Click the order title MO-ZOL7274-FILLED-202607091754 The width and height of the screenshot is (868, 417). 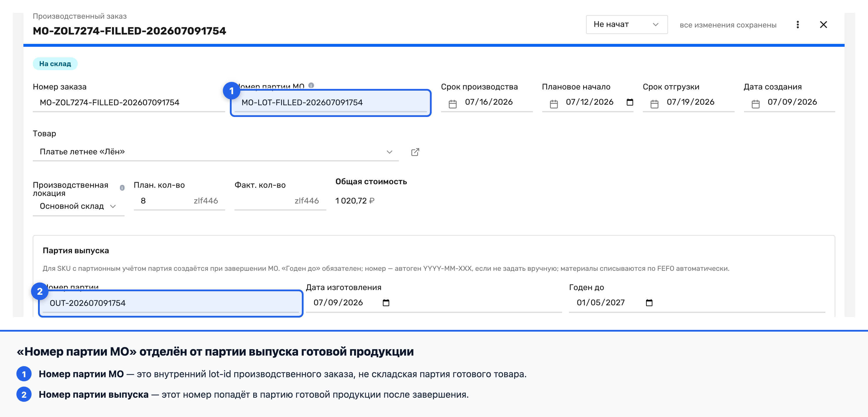point(129,31)
